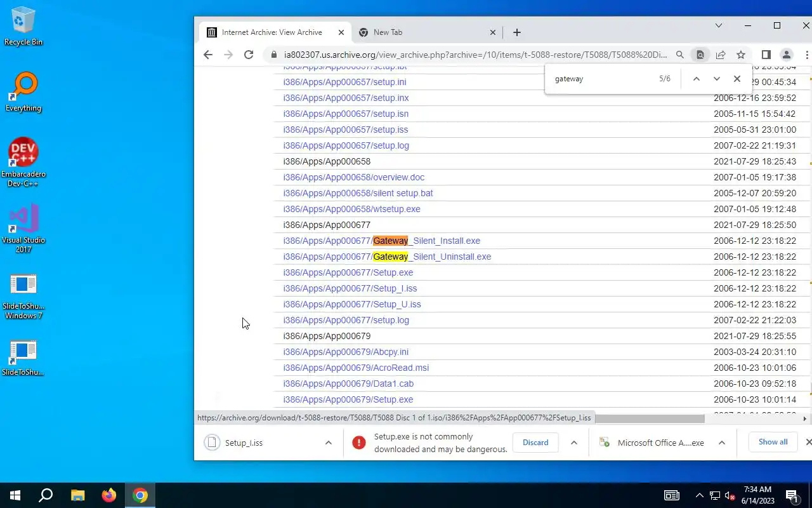The width and height of the screenshot is (812, 508).
Task: Open Windows taskbar search
Action: click(x=46, y=495)
